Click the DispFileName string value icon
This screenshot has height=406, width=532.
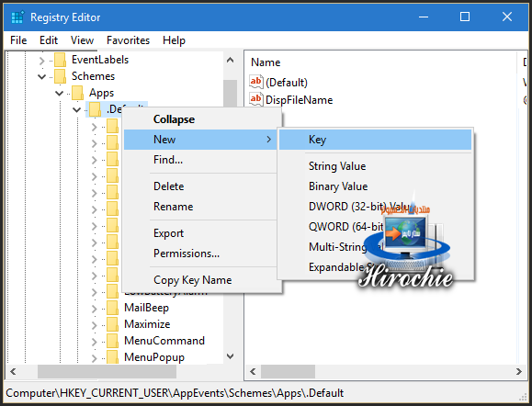[255, 99]
